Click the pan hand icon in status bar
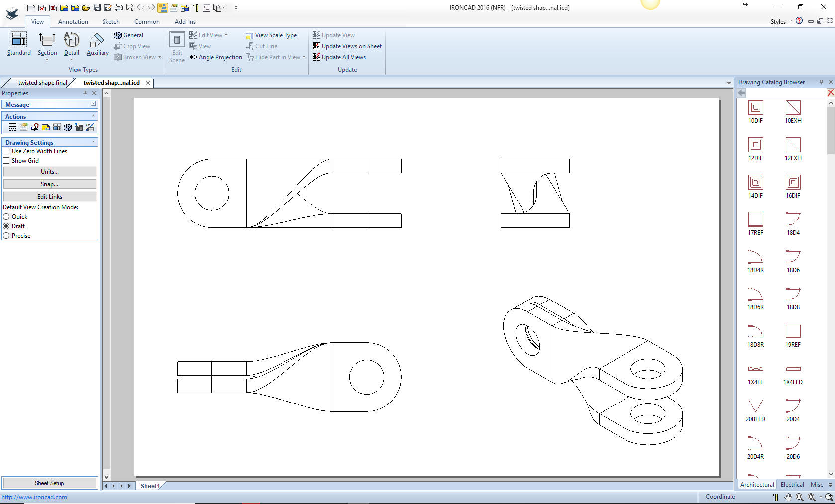 pos(788,497)
